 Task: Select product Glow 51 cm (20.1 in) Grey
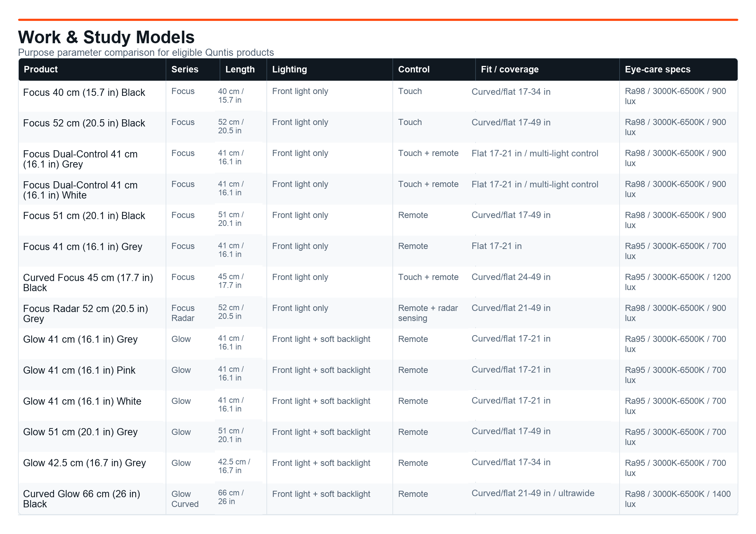80,432
